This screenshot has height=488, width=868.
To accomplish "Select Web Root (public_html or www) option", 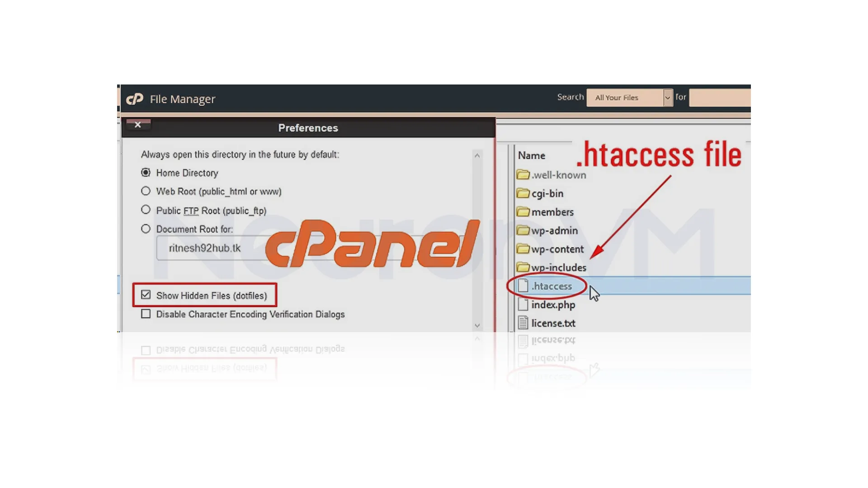I will coord(146,191).
